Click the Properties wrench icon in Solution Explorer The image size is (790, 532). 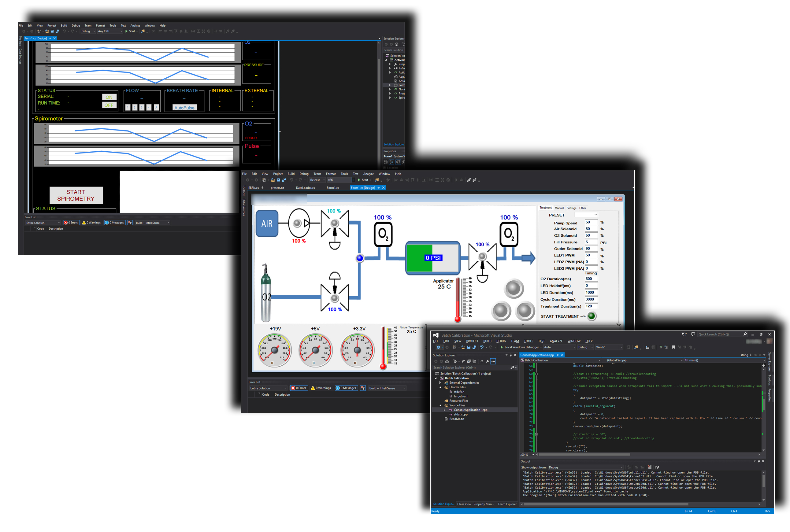tap(487, 361)
